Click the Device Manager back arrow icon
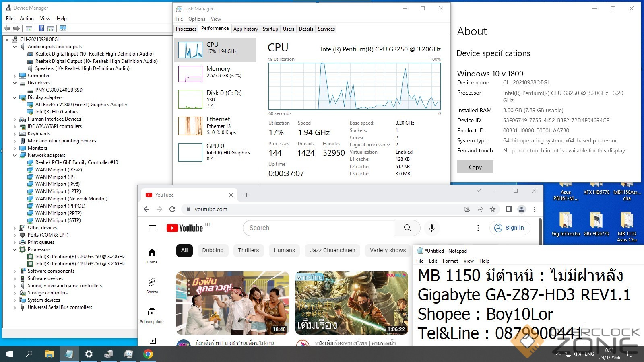Screen dimensions: 644x362 tap(7, 29)
